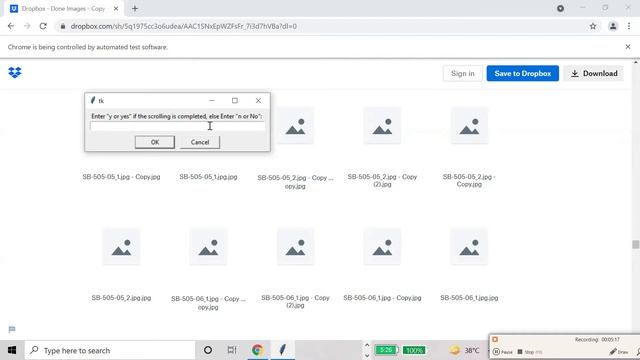
Task: Click the Chrome media control circle icon
Action: pyautogui.click(x=560, y=8)
